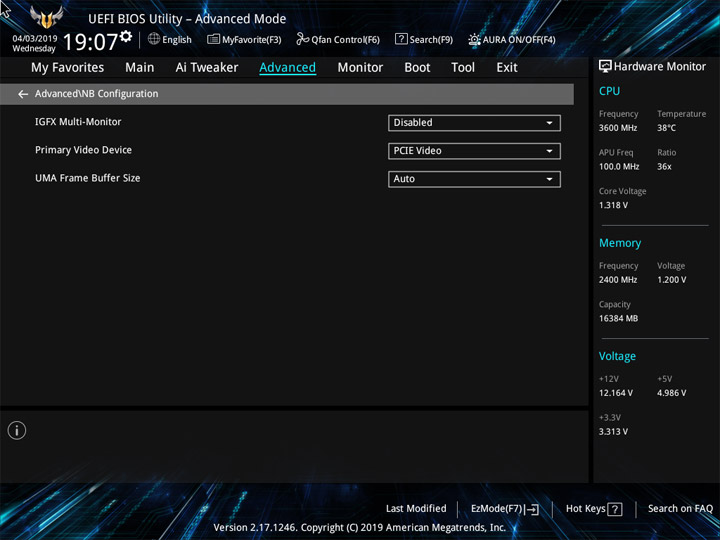This screenshot has height=540, width=720.
Task: Click the +5V reading 4.986 V
Action: pyautogui.click(x=671, y=393)
